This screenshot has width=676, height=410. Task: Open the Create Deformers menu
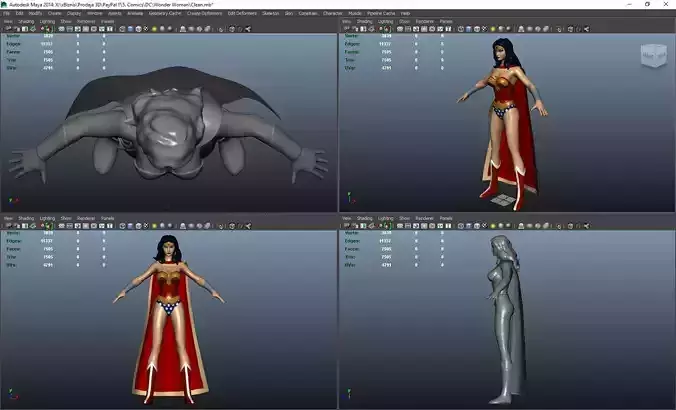204,13
